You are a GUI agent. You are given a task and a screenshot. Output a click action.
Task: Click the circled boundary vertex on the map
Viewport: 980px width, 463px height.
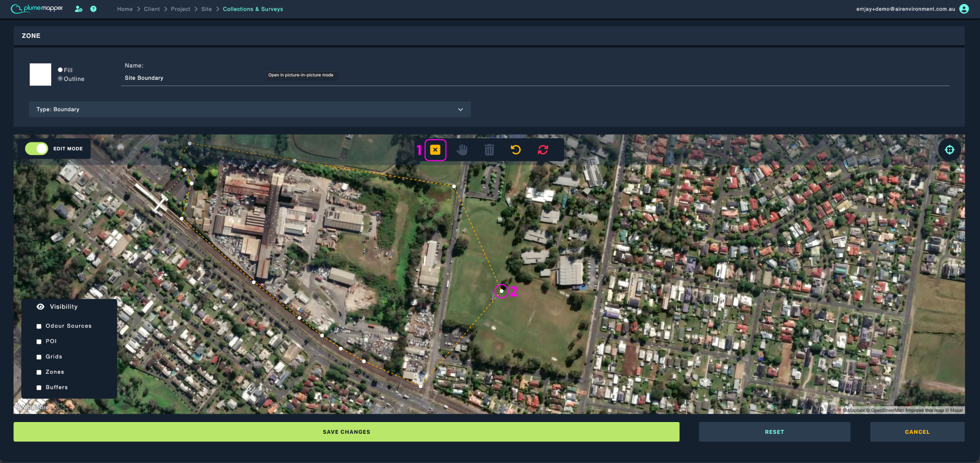coord(501,291)
